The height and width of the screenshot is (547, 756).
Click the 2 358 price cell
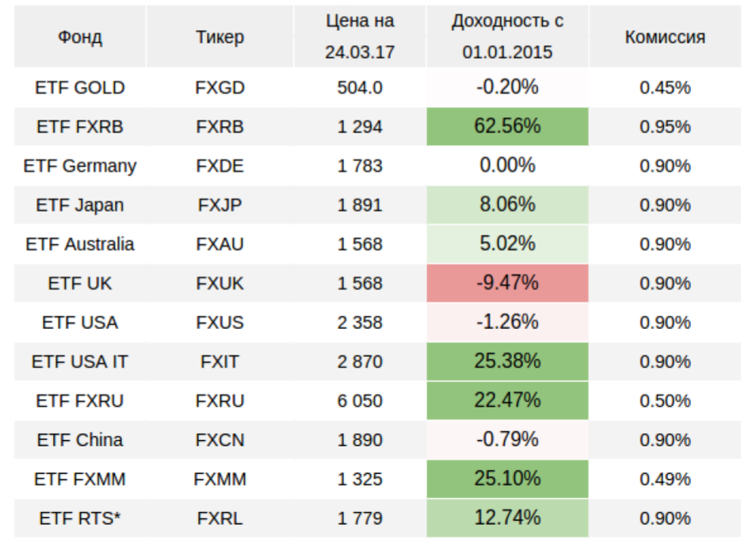[x=360, y=323]
